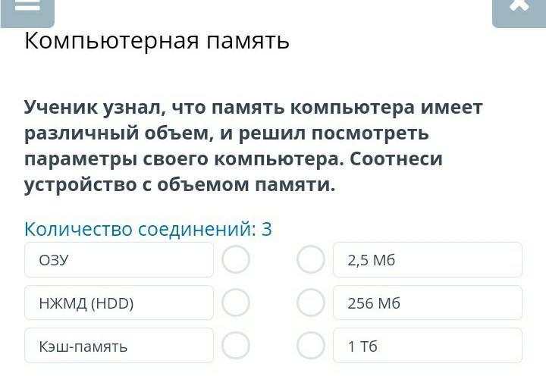Click the 256 Мб option box
Image resolution: width=546 pixels, height=392 pixels.
pos(428,303)
